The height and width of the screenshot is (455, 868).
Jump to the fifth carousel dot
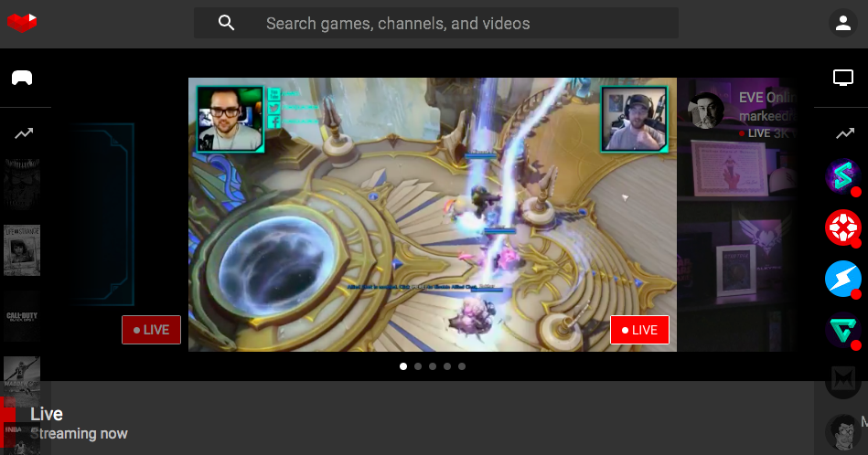pos(462,366)
